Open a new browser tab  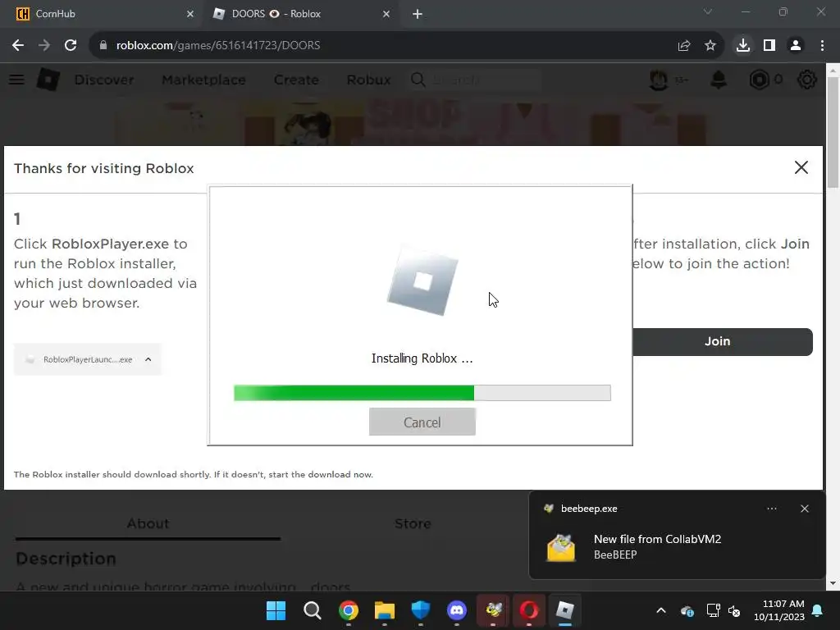pyautogui.click(x=418, y=14)
